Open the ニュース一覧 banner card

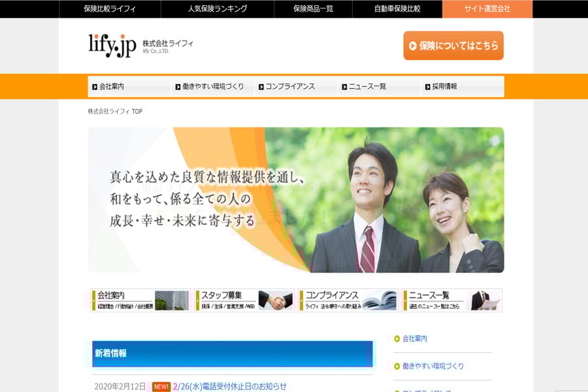tap(452, 300)
